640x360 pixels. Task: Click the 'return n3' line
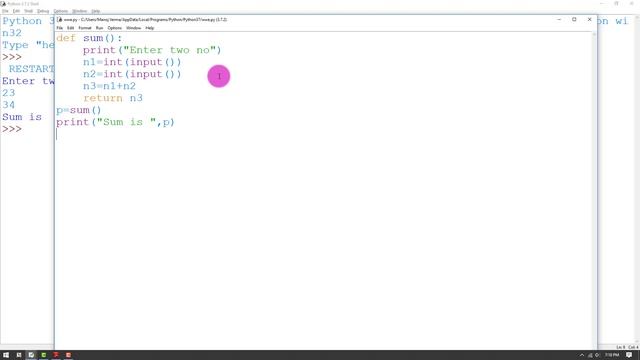click(113, 98)
